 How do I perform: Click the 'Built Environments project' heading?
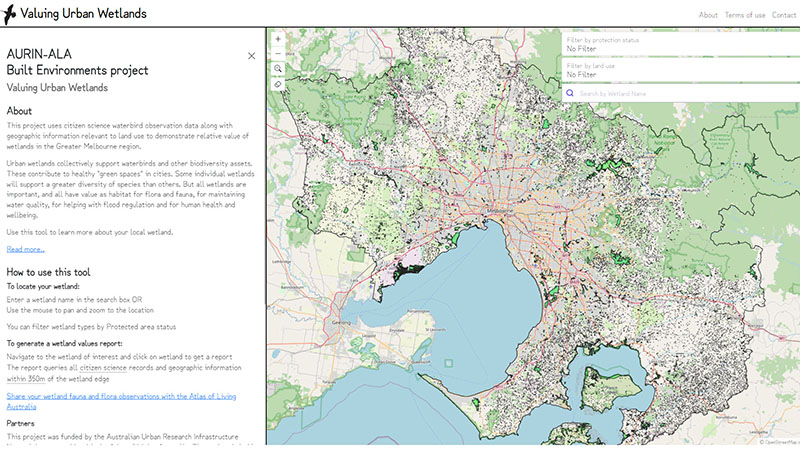tap(78, 70)
